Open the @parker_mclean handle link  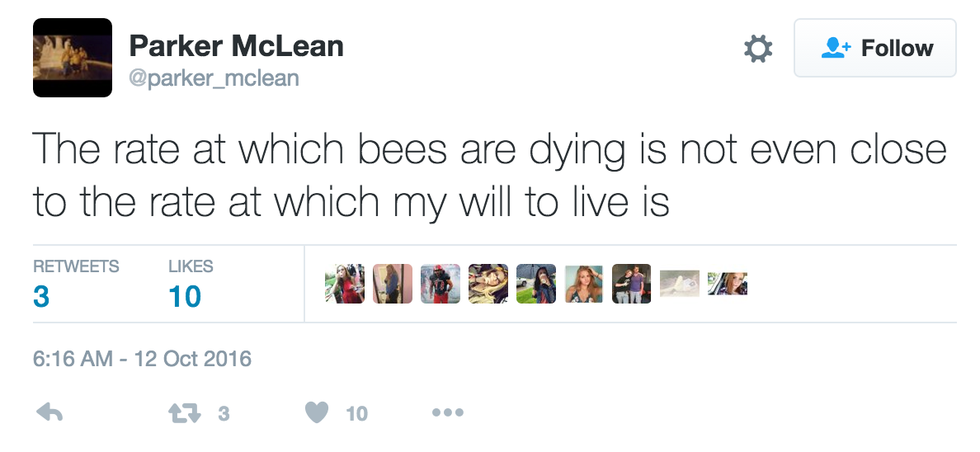tap(214, 77)
